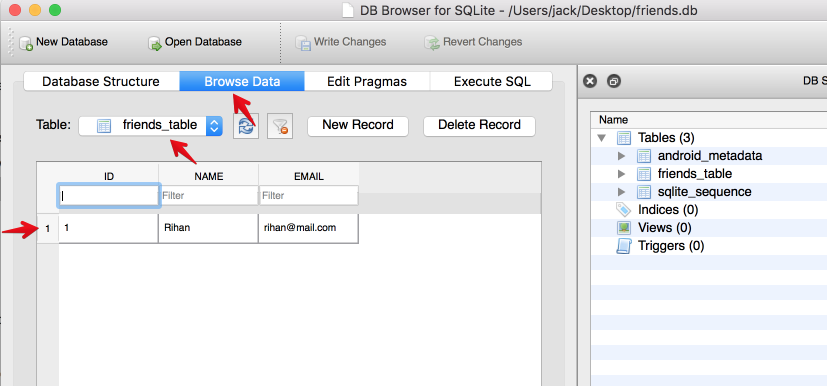
Task: Click the New Database toolbar button
Action: tap(63, 42)
